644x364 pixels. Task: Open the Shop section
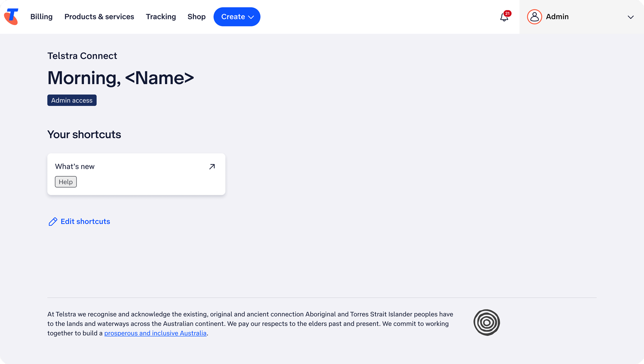196,16
